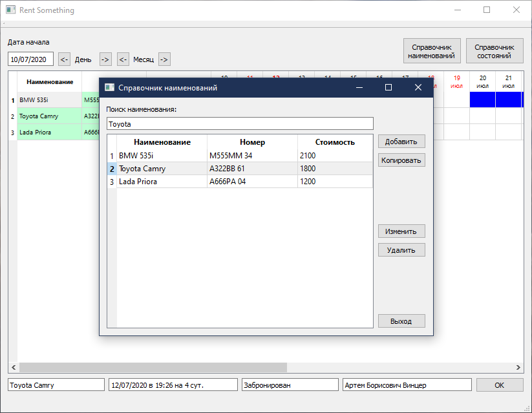
Task: Click Lada Priora in the main window grid
Action: 49,132
